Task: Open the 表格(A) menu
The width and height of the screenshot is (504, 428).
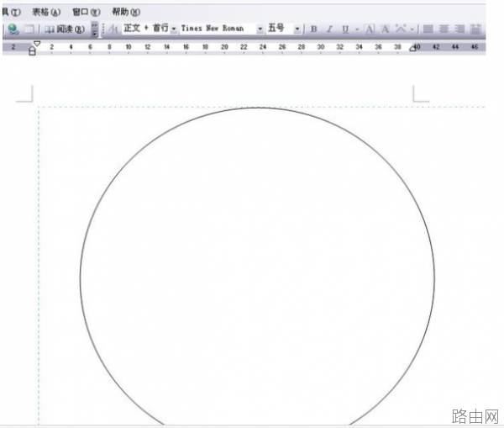Action: tap(46, 13)
